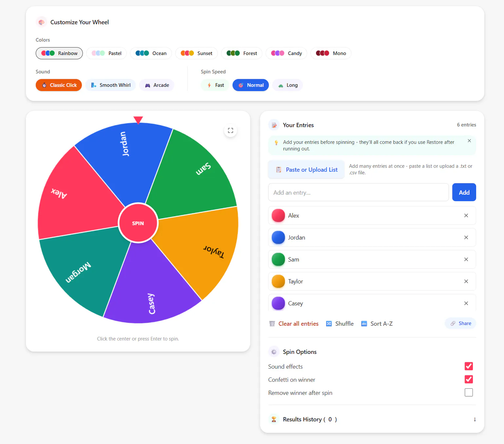Toggle the Sound effects checkbox
The image size is (504, 444).
pos(469,366)
